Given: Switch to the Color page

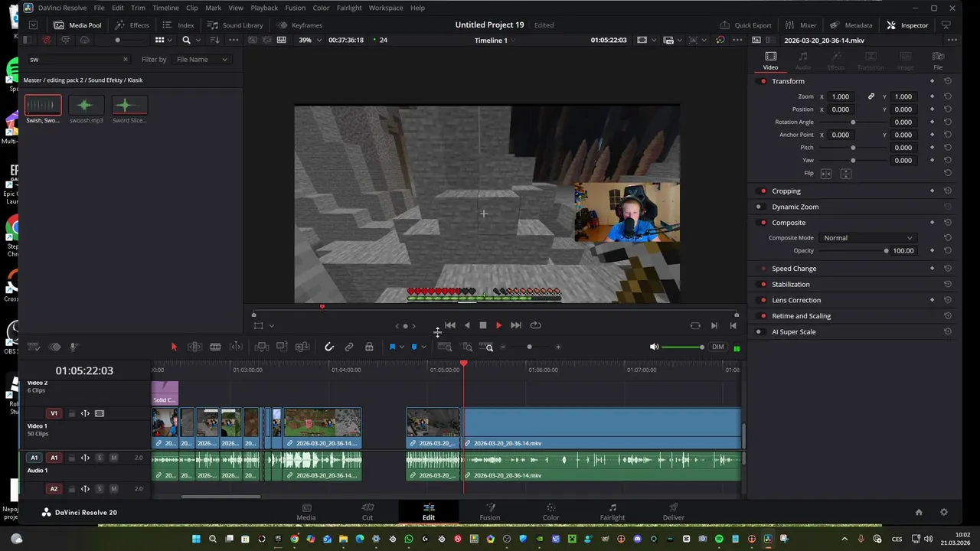Looking at the screenshot, I should 551,512.
